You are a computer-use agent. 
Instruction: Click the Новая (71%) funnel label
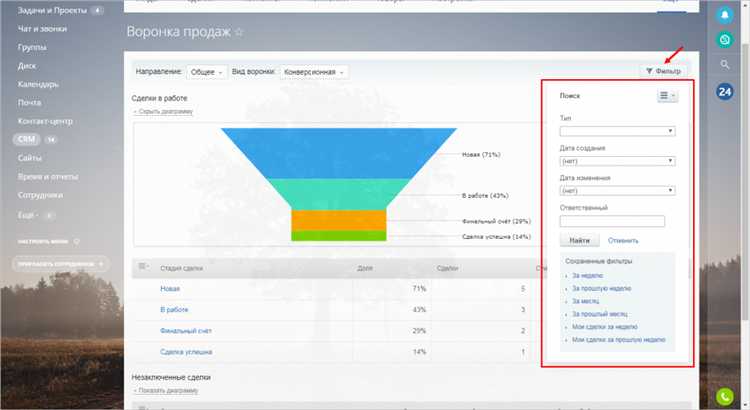click(x=481, y=155)
